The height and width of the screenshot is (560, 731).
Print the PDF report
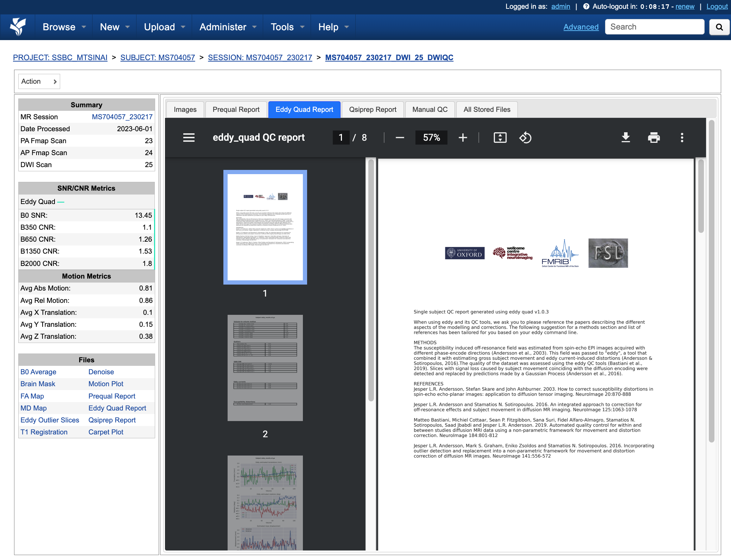pos(654,138)
